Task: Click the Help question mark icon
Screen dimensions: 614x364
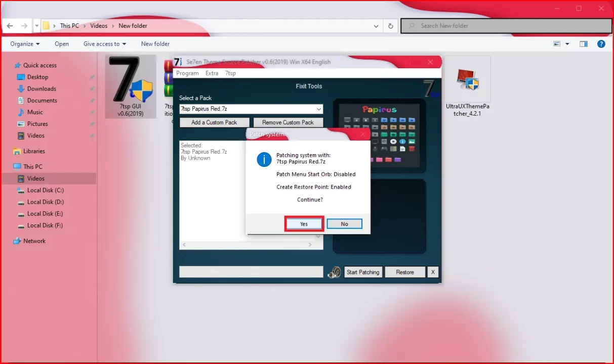Action: tap(601, 44)
